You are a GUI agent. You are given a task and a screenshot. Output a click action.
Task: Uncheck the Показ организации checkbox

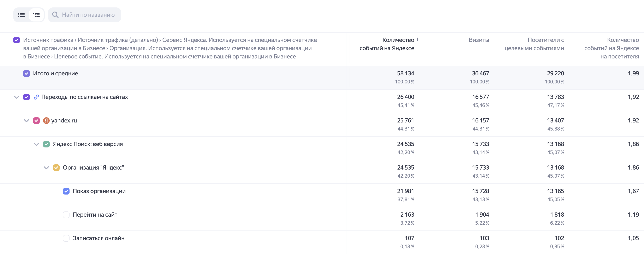66,191
